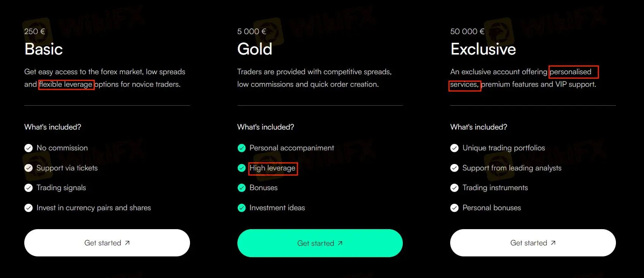Click the Basic plan heading
Screen dimensions: 644x278
point(44,49)
